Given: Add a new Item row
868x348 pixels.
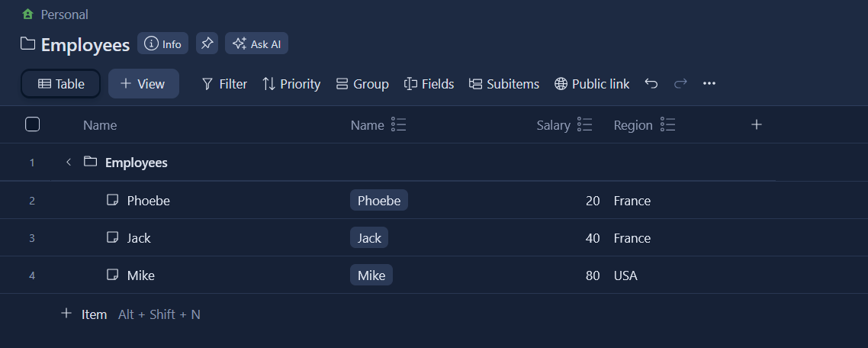Looking at the screenshot, I should (84, 314).
